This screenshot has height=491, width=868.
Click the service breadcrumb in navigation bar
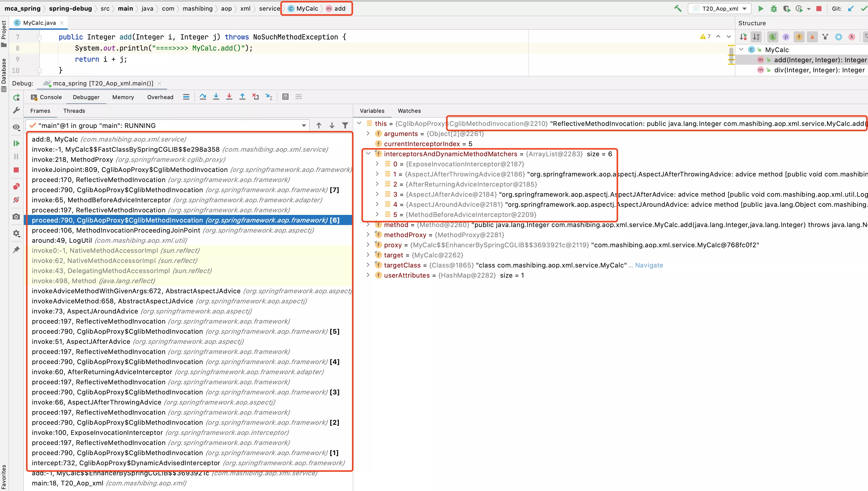coord(269,8)
